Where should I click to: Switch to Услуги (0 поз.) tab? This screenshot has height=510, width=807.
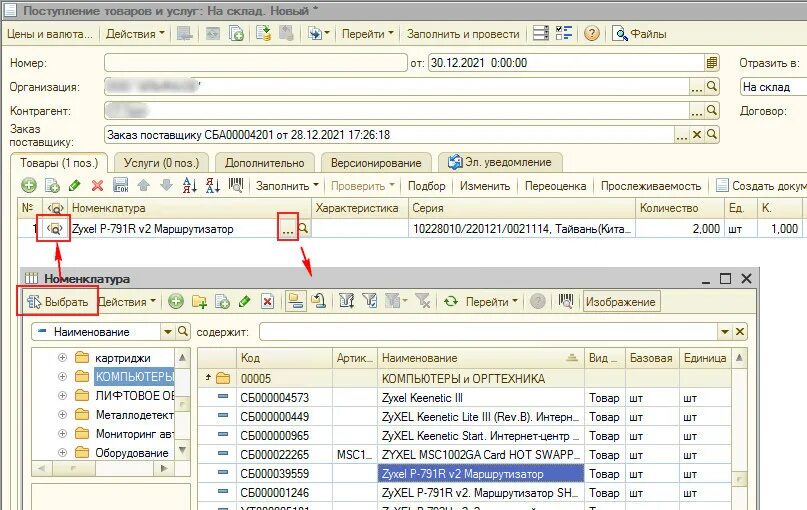point(161,163)
